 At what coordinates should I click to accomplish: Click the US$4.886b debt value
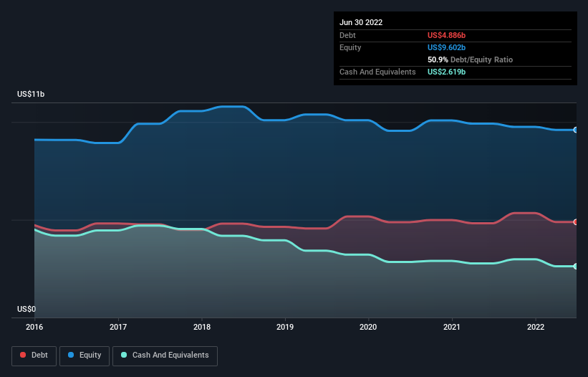446,35
